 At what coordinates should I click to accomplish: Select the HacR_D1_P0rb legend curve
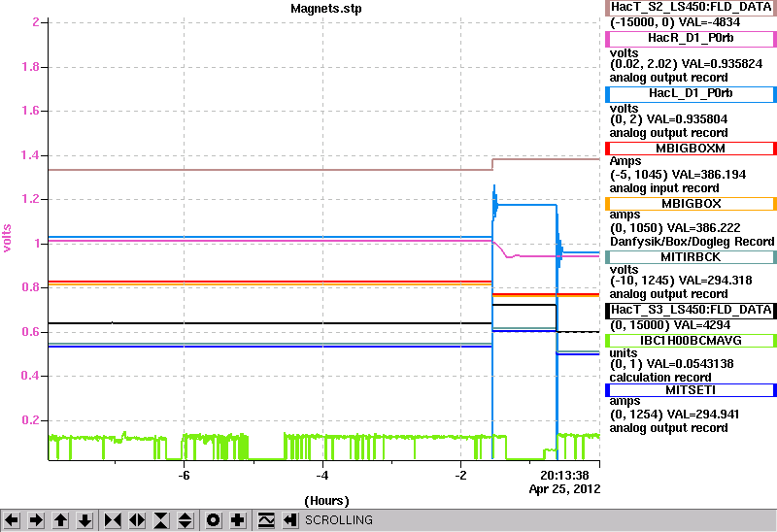tap(691, 38)
